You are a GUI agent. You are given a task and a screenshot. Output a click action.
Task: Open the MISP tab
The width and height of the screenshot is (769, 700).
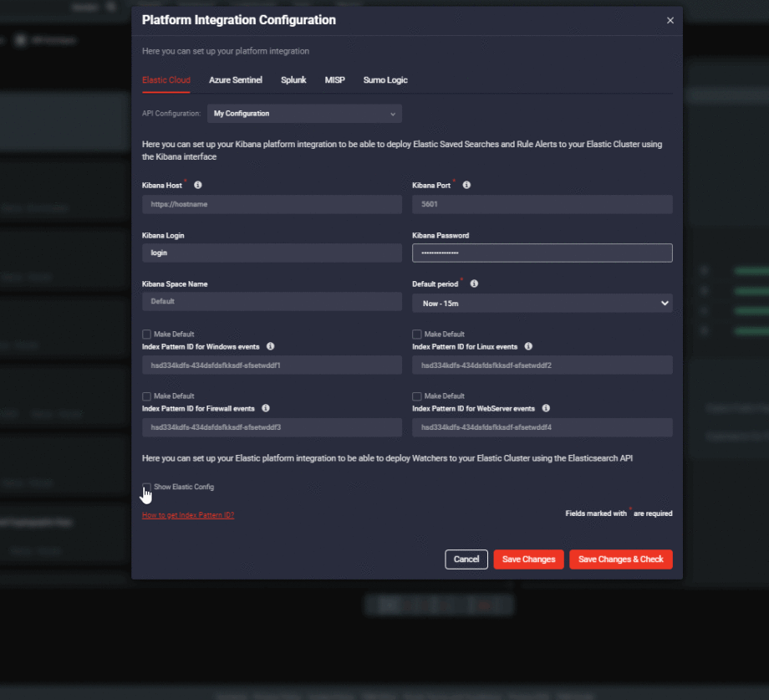334,80
